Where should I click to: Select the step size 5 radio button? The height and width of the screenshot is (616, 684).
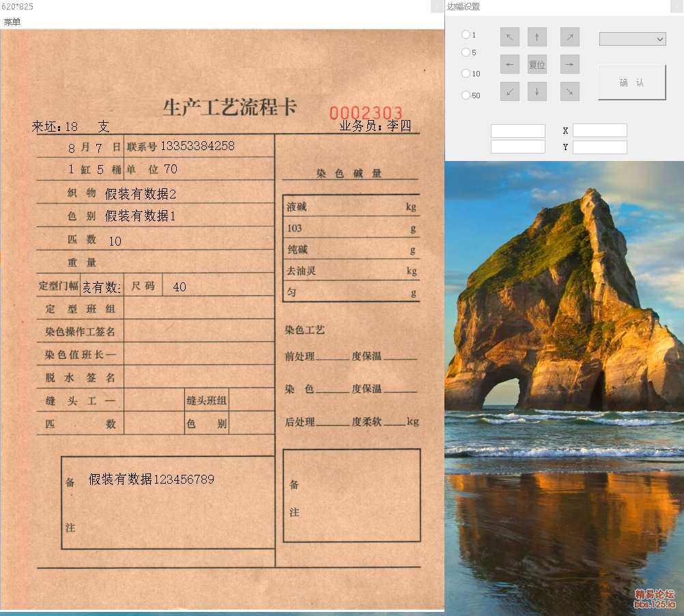coord(466,53)
